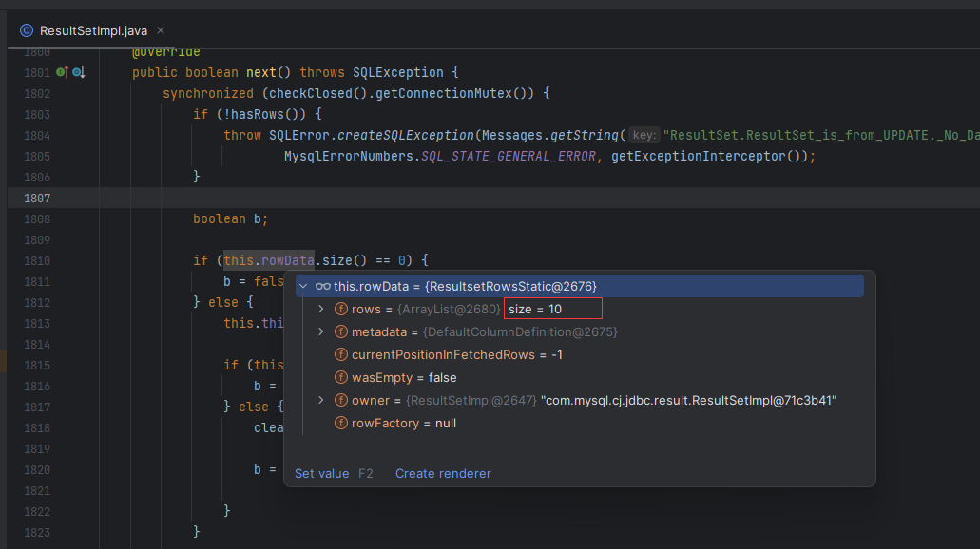
Task: Expand the rows ArrayList node
Action: pos(321,309)
